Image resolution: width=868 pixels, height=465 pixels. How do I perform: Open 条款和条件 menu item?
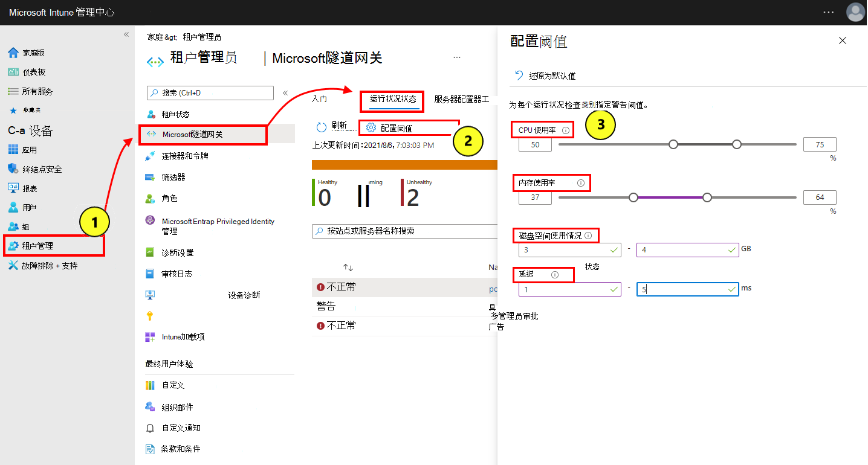pos(181,449)
